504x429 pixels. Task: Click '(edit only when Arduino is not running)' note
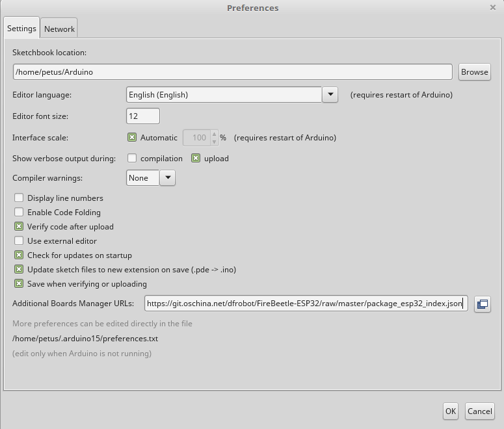(x=82, y=354)
